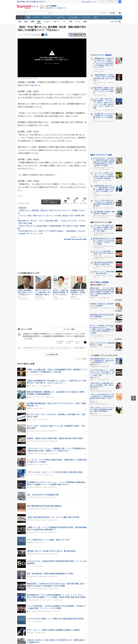This screenshot has width=138, height=644.
Task: Share the article on Facebook
Action: click(46, 35)
